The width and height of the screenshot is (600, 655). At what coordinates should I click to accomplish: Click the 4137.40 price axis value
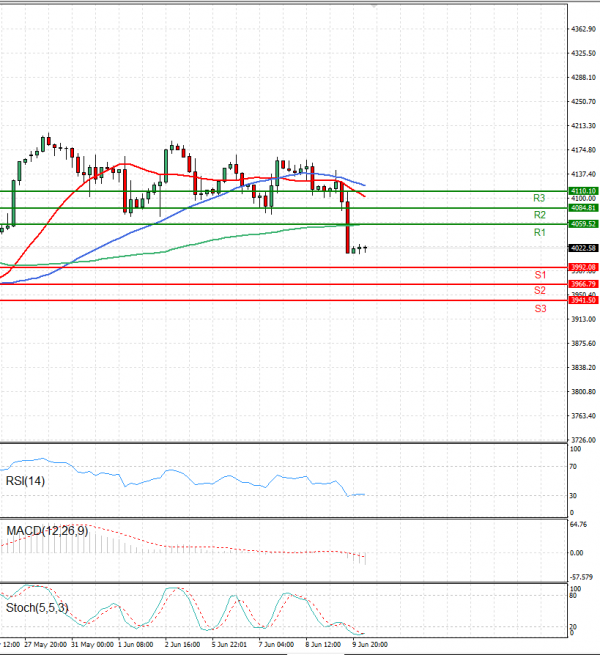point(583,174)
